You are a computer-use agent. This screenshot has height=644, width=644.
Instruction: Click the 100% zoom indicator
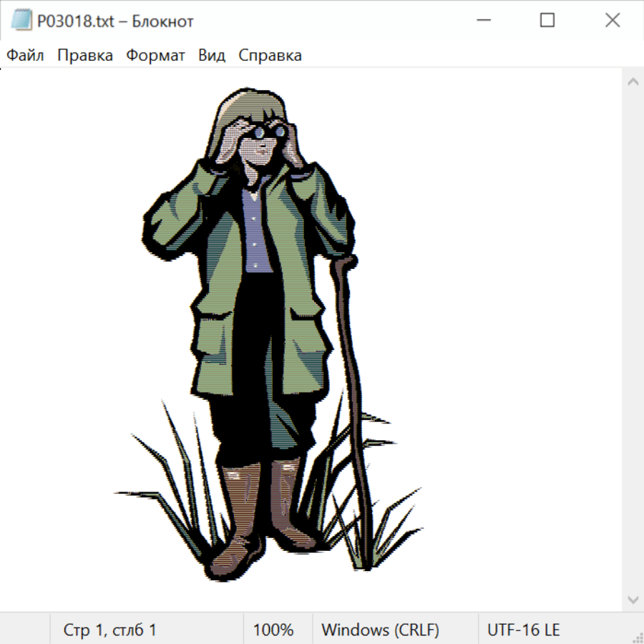(x=273, y=630)
